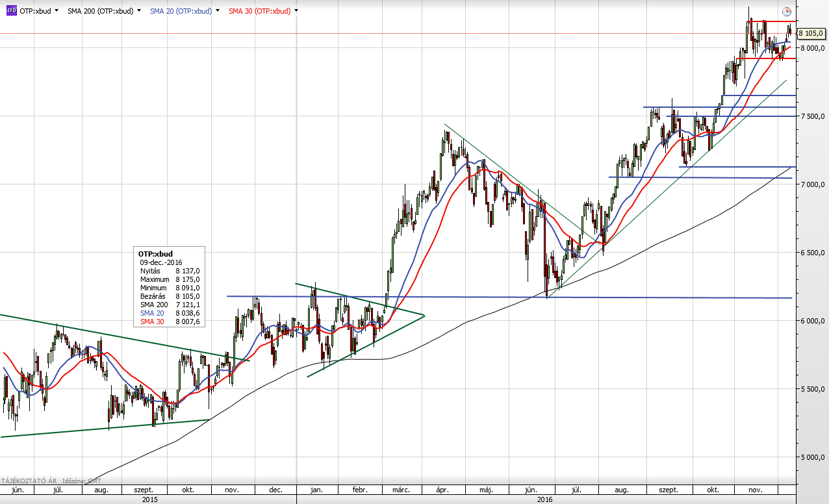Viewport: 829px width, 504px height.
Task: Click the OTP:xbud data info box title
Action: (x=156, y=253)
